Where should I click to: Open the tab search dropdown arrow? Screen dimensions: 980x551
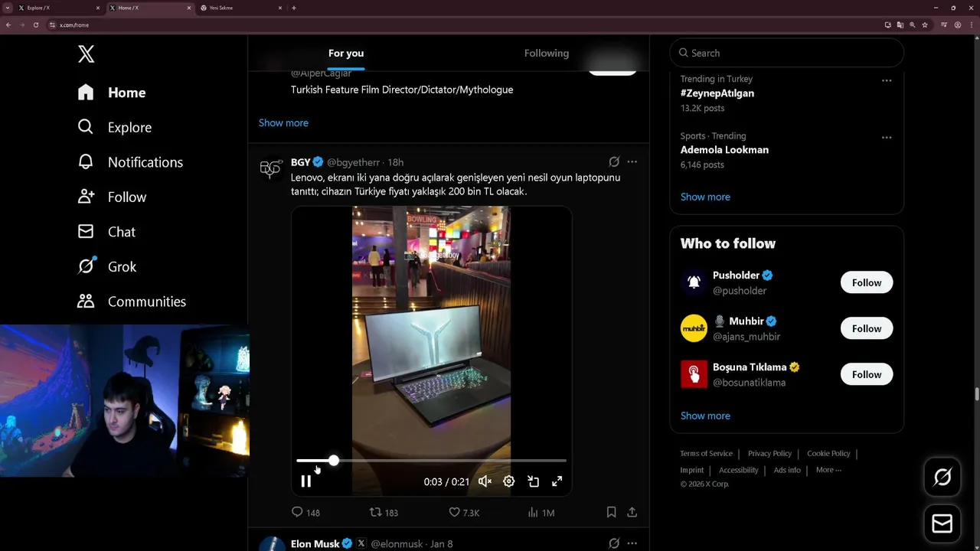tap(7, 8)
